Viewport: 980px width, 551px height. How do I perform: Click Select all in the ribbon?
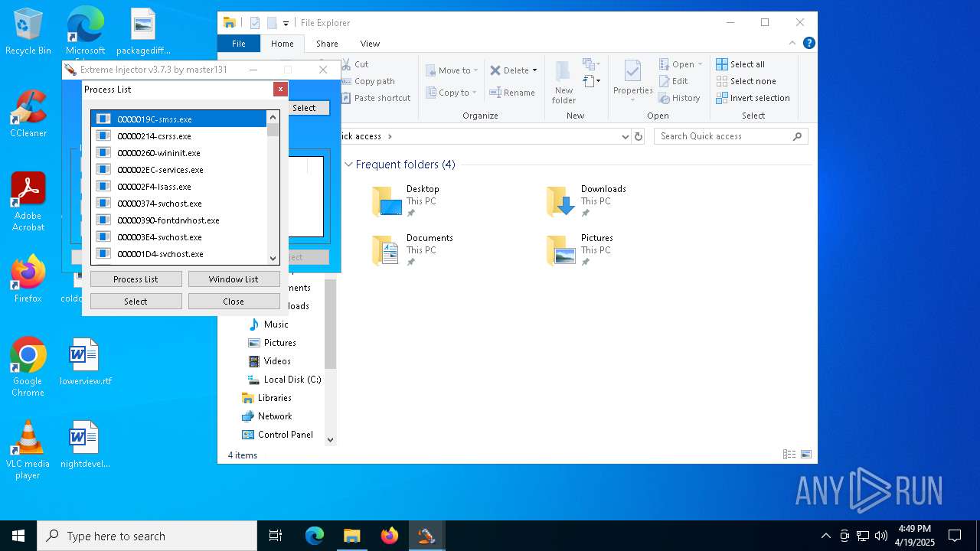click(740, 64)
